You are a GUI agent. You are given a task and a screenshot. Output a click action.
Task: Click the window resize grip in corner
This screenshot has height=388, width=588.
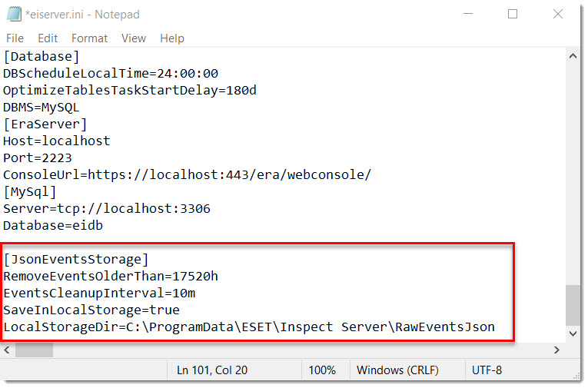[576, 376]
